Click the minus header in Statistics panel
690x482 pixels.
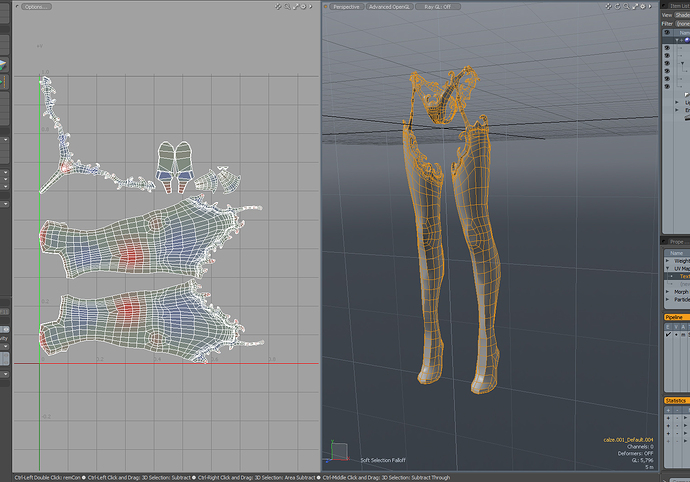(x=677, y=410)
